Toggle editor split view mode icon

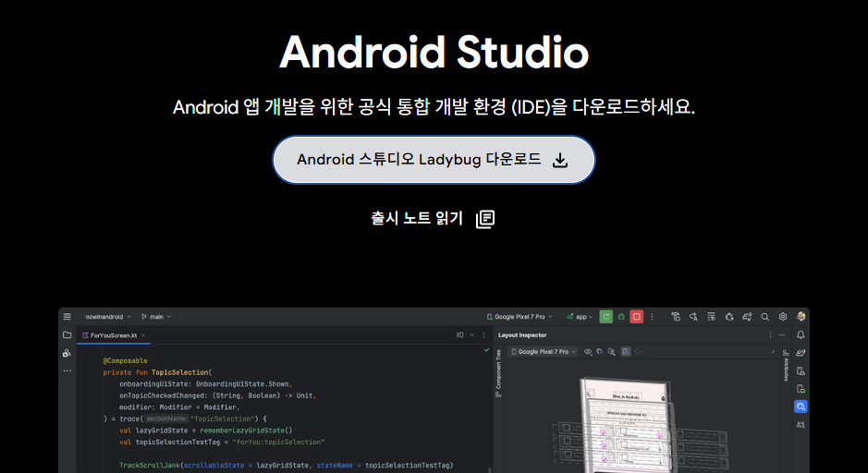tap(460, 334)
